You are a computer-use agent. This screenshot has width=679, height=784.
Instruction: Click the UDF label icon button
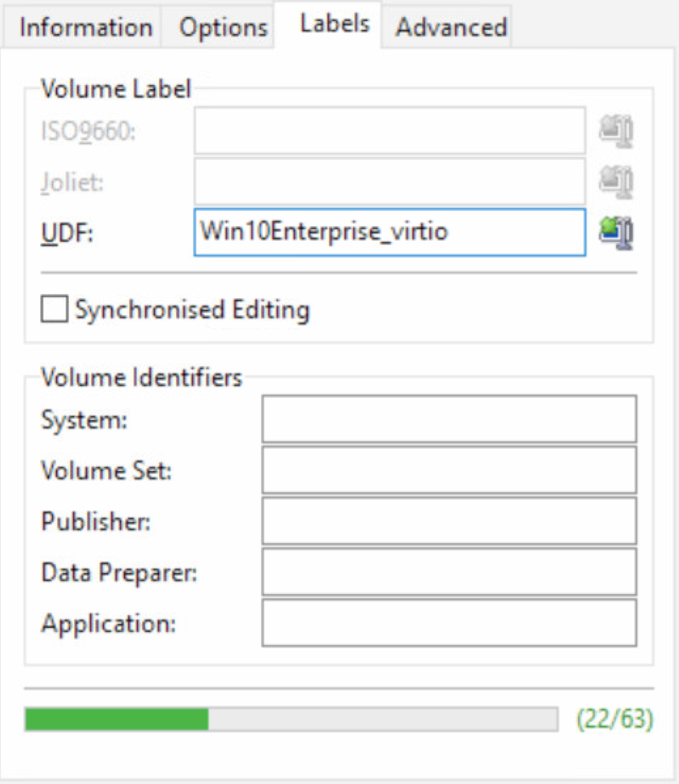616,233
